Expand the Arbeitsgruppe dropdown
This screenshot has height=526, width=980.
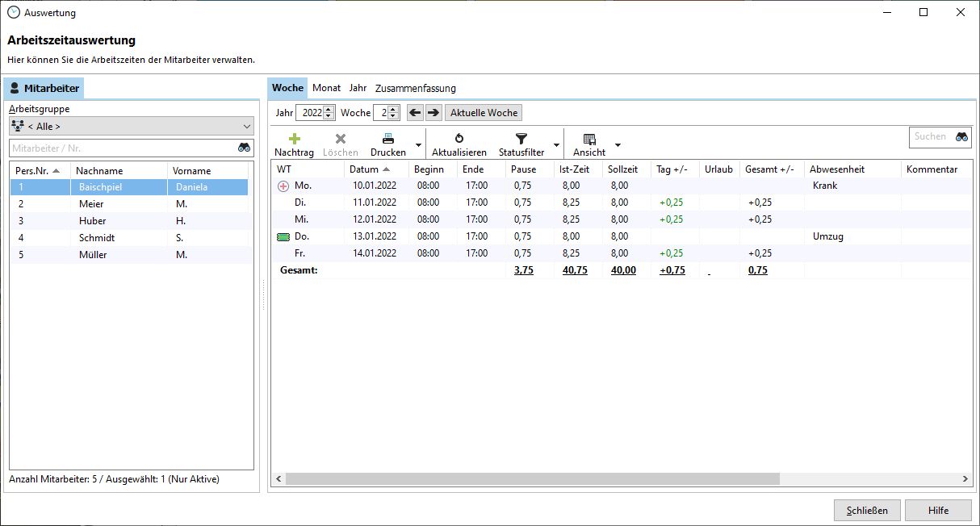click(246, 127)
